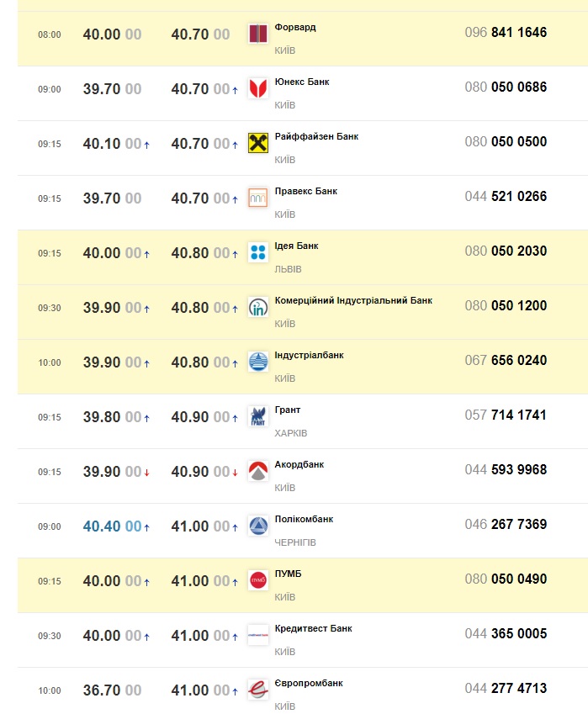
Task: Call Форвард phone number 096 841 1646
Action: pyautogui.click(x=506, y=33)
